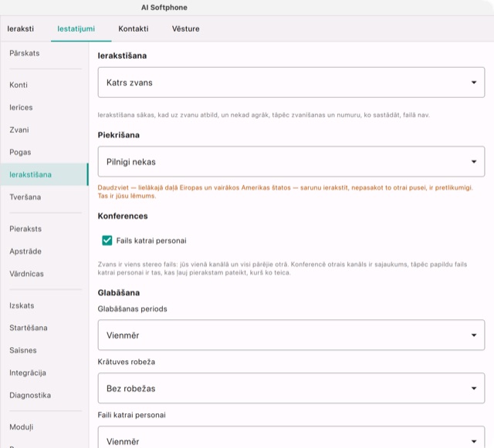Open the Katrs zvans recording dropdown
The width and height of the screenshot is (494, 448).
point(291,83)
